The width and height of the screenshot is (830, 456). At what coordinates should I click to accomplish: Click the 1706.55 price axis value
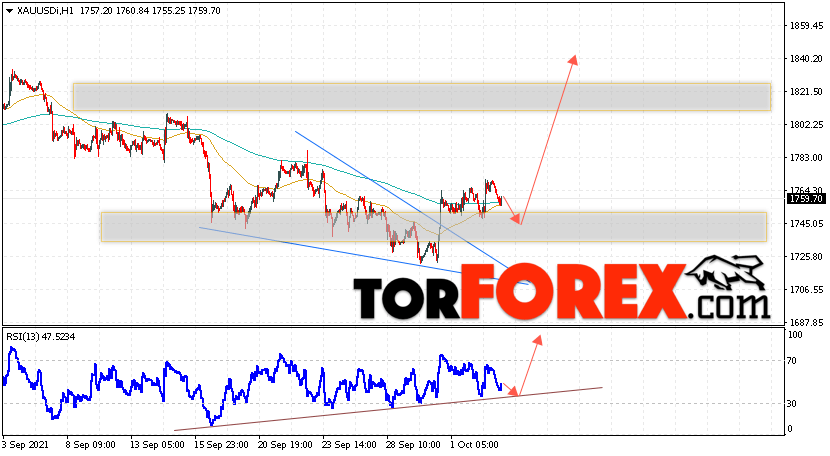click(806, 290)
